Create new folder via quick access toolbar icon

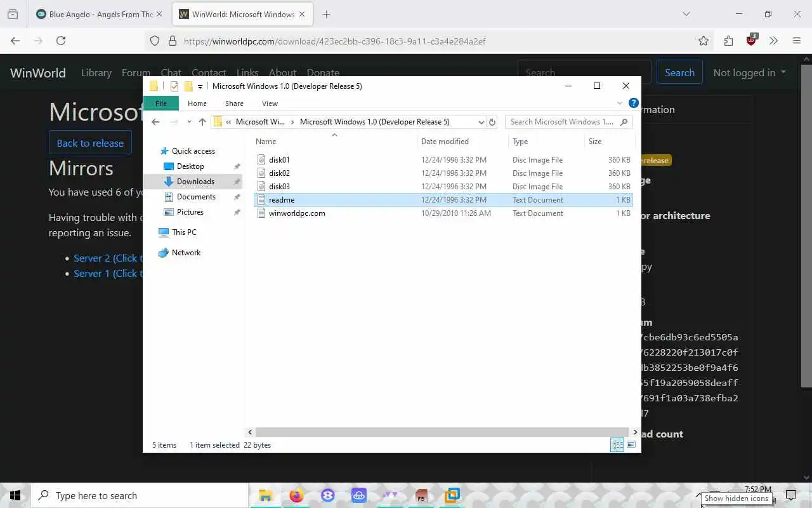click(x=188, y=86)
